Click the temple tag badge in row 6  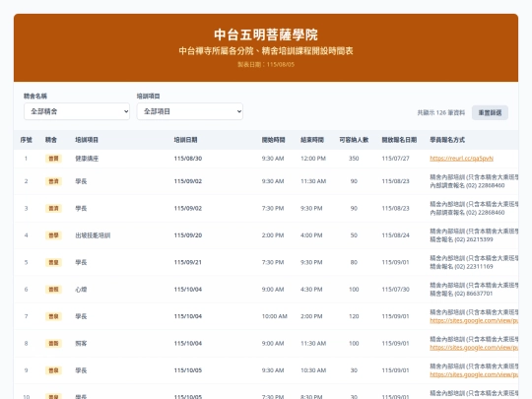click(x=53, y=290)
